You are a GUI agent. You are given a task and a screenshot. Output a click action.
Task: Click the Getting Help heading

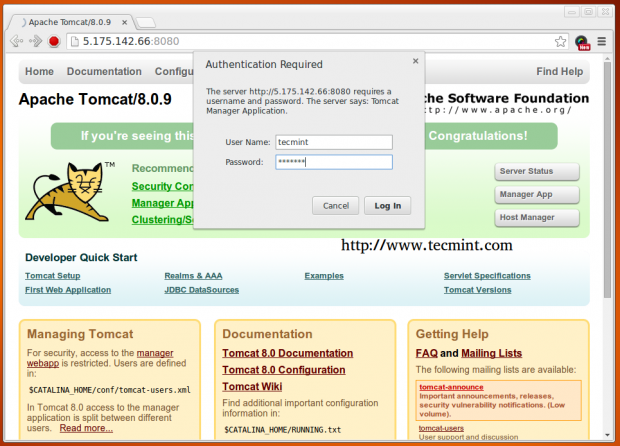point(452,334)
